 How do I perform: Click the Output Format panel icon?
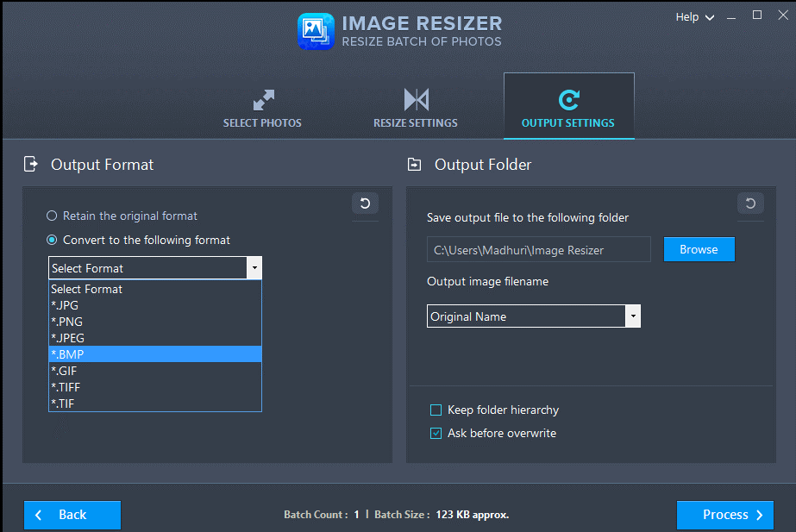coord(31,164)
